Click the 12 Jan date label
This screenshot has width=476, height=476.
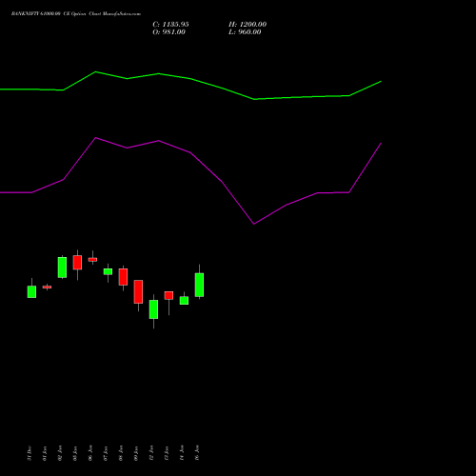tap(151, 453)
